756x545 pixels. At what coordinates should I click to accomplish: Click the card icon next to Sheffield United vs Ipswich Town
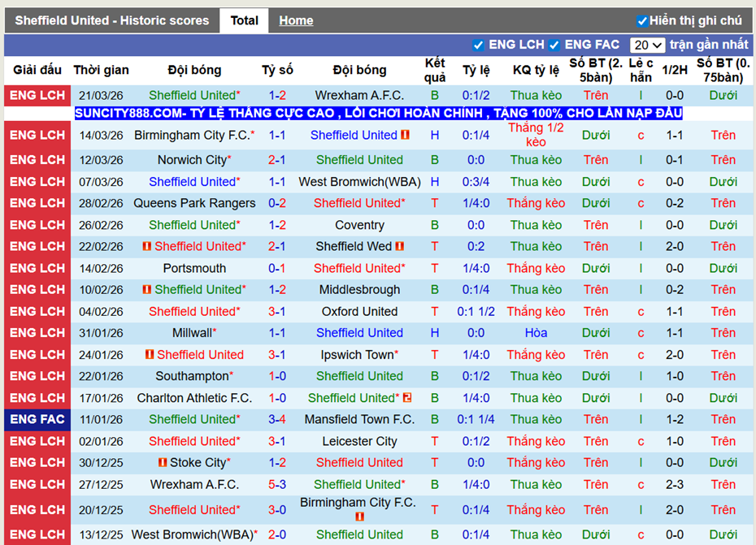pyautogui.click(x=148, y=355)
